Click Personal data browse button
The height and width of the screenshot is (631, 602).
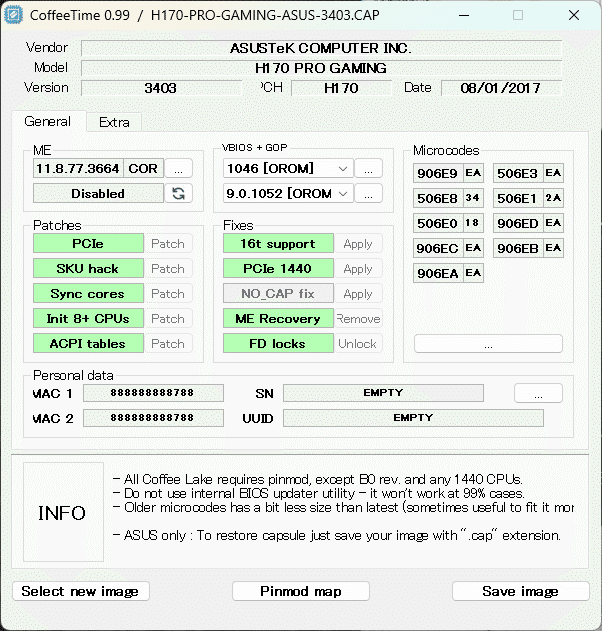538,393
